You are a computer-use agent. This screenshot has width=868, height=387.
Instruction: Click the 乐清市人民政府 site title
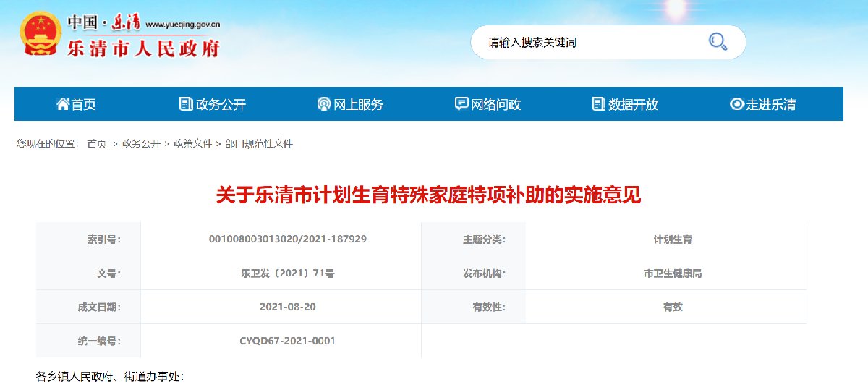coord(142,48)
